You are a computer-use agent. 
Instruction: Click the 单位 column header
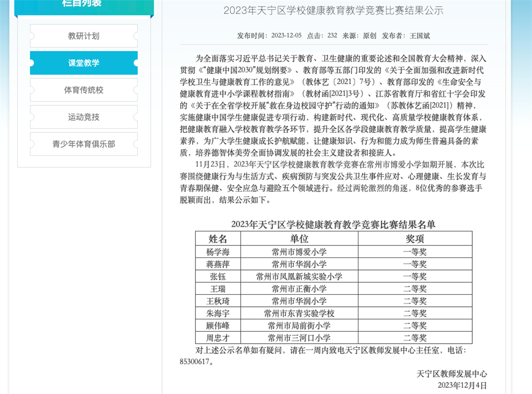299,239
